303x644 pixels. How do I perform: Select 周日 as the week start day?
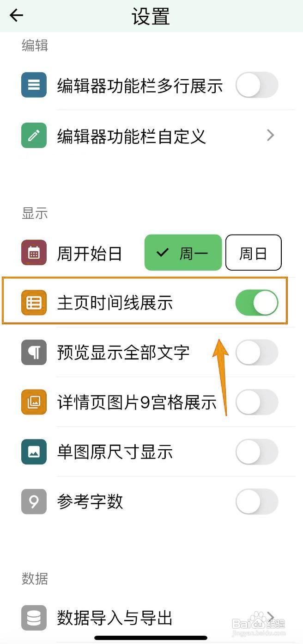253,252
